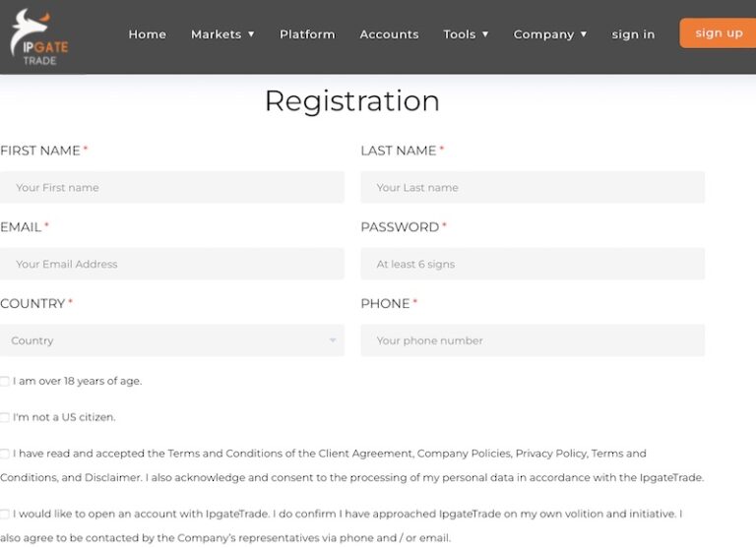
Task: Check the not a US citizen checkbox
Action: tap(4, 417)
